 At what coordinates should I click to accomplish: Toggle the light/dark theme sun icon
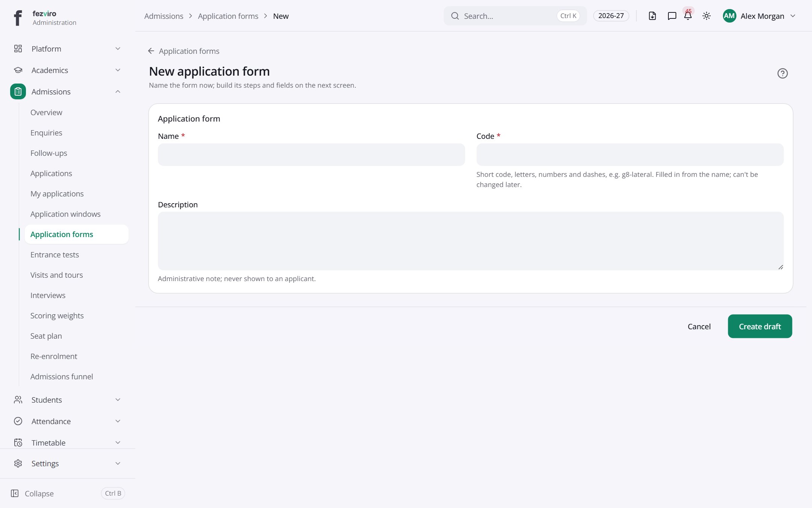coord(706,16)
